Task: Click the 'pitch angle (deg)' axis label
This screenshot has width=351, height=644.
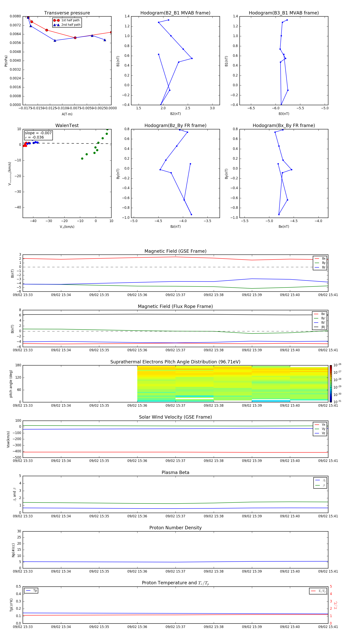Action: click(11, 384)
